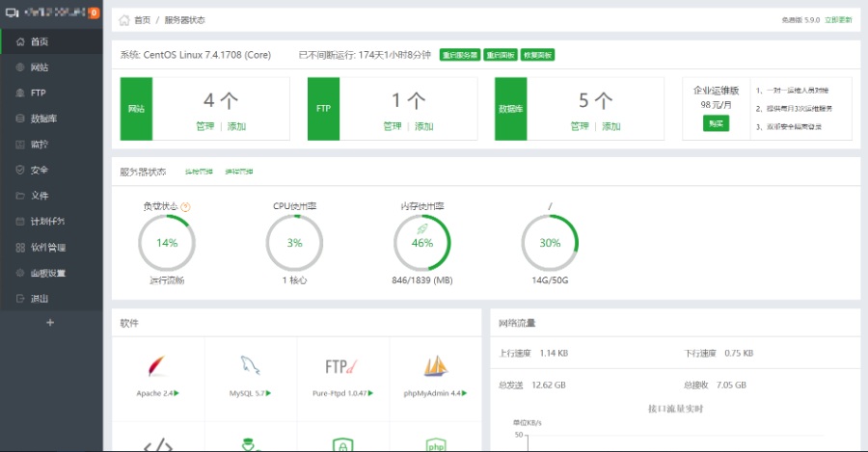Click the memory release rocket icon
This screenshot has width=868, height=452.
(x=422, y=229)
